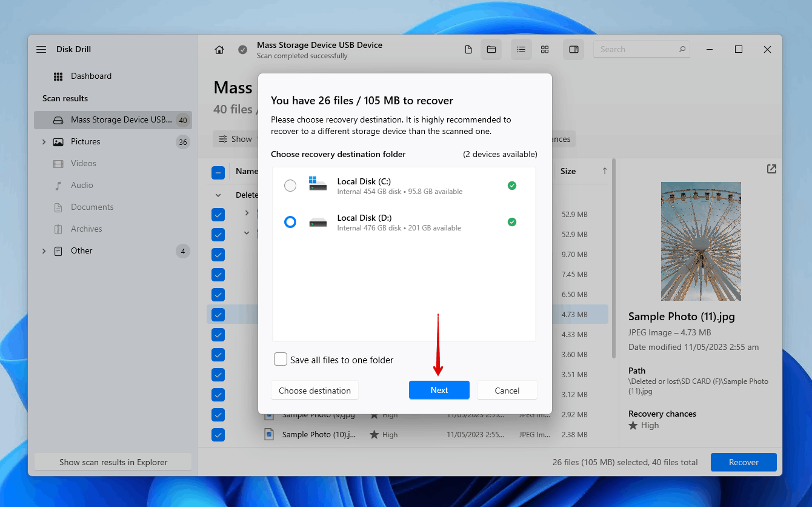Select Local Disk (C:) radio button
This screenshot has width=812, height=507.
(x=290, y=186)
